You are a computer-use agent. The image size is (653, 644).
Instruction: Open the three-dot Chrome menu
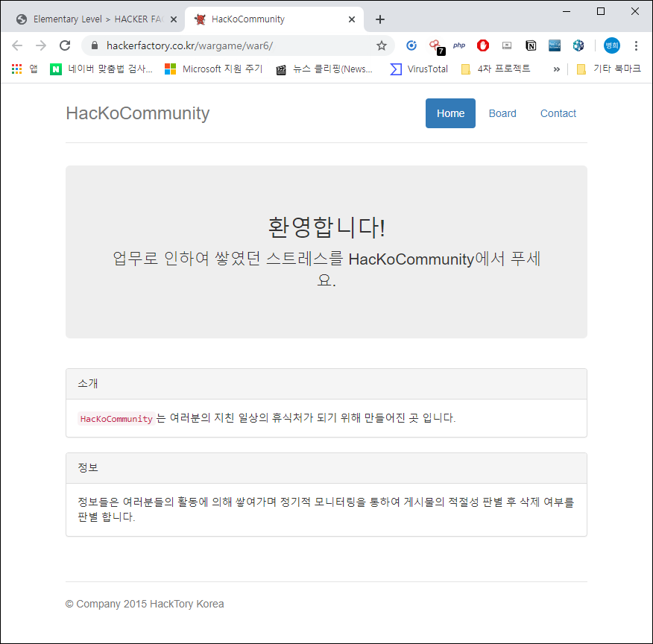click(637, 45)
